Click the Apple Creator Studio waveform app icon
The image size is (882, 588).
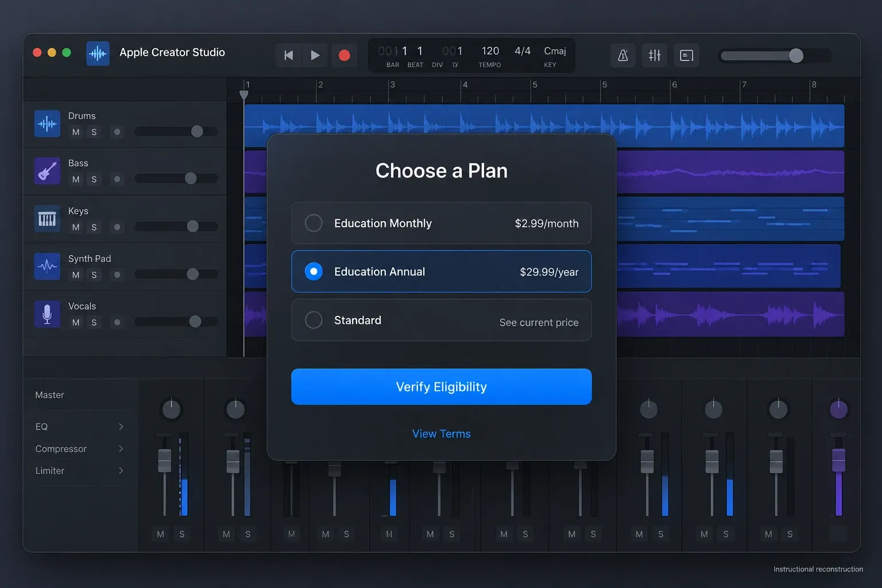[98, 54]
